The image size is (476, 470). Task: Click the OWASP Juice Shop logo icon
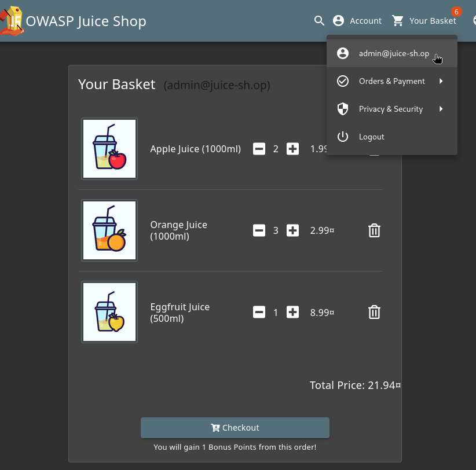point(12,21)
